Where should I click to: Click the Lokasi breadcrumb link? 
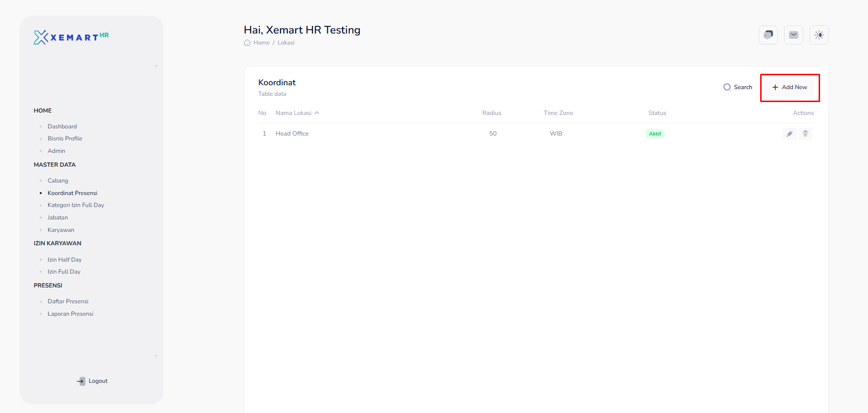click(x=286, y=43)
